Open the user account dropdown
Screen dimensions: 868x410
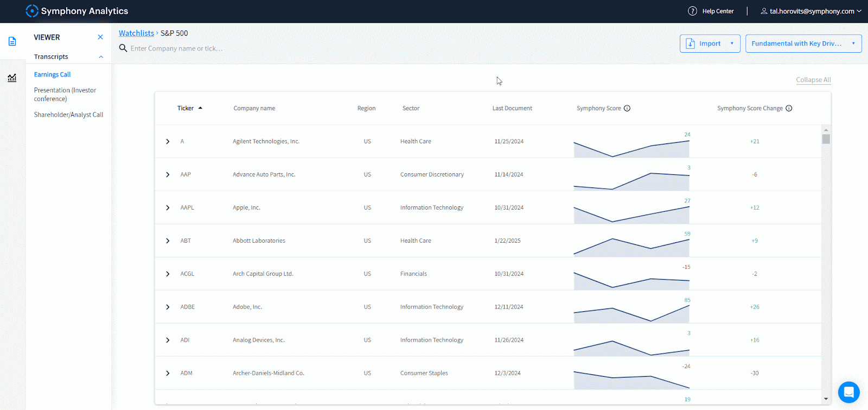coord(859,11)
